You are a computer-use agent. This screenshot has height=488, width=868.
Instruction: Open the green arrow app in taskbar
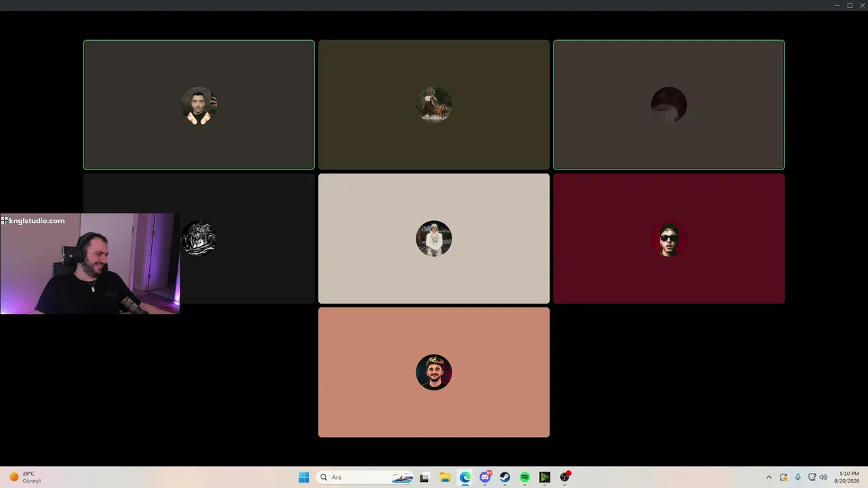tap(545, 477)
